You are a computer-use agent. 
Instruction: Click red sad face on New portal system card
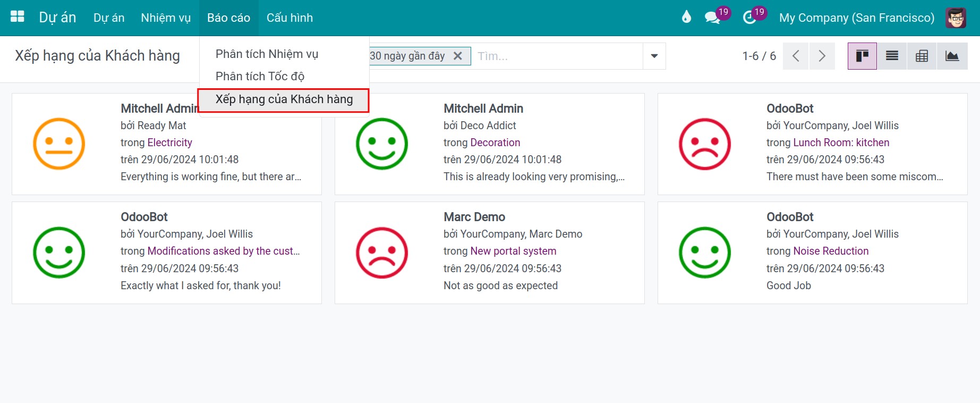tap(382, 253)
